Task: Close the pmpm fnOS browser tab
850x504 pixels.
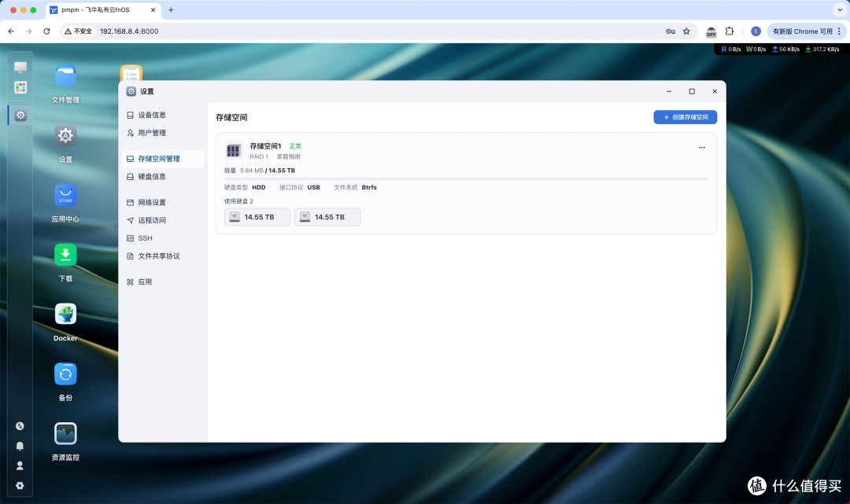Action: (153, 9)
